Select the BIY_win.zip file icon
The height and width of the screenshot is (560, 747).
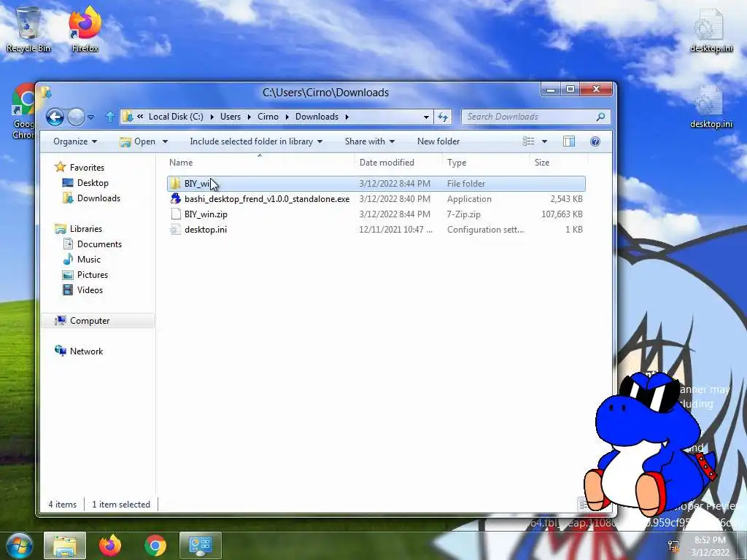pyautogui.click(x=175, y=214)
